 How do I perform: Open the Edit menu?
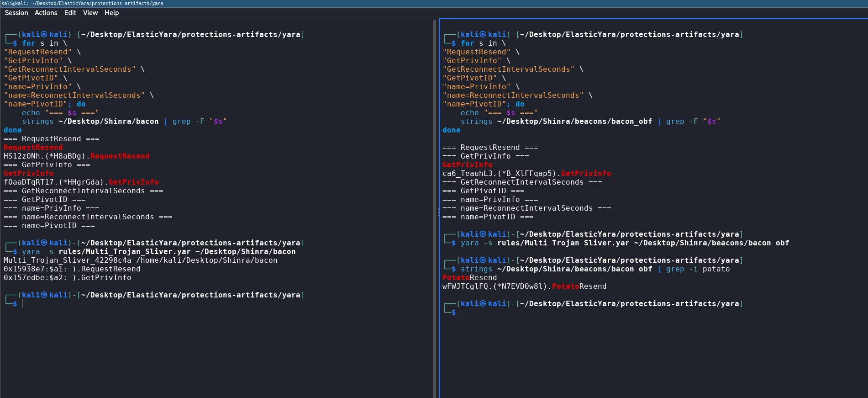(70, 13)
